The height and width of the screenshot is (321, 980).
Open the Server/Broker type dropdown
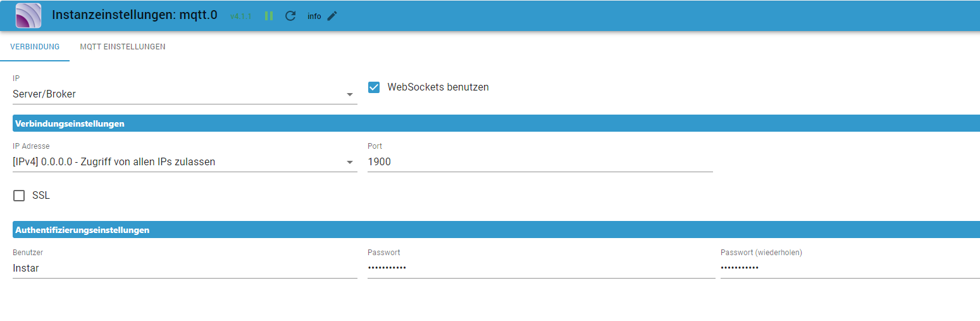coord(185,94)
